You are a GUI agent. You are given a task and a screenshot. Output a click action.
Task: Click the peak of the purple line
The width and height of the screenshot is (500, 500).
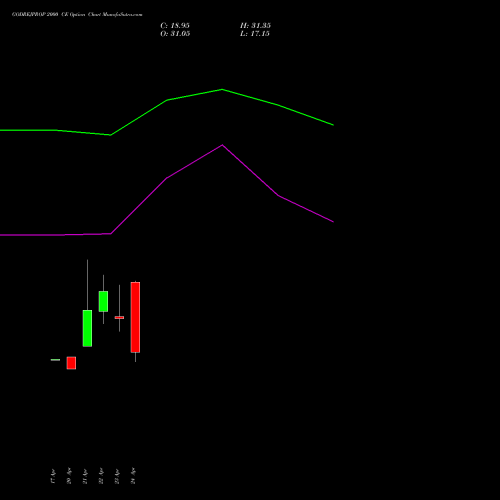(x=222, y=145)
